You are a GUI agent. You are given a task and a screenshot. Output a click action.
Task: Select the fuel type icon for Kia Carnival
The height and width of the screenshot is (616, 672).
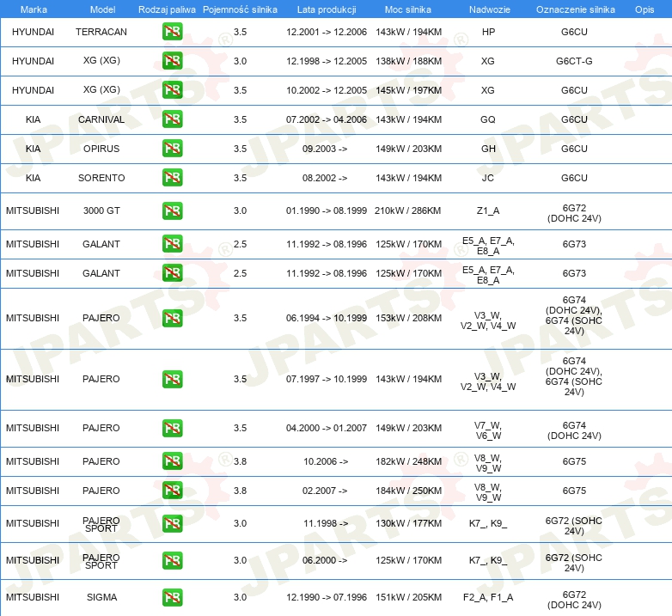[x=172, y=119]
